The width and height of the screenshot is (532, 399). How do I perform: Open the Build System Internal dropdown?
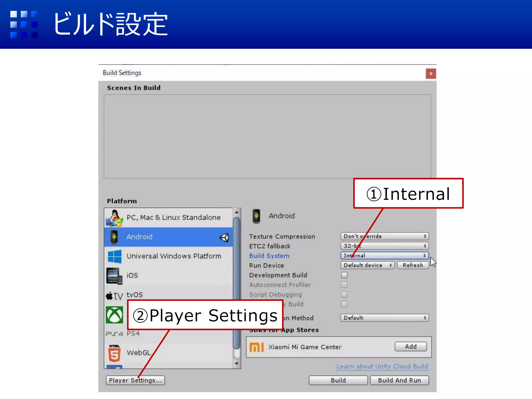point(384,256)
